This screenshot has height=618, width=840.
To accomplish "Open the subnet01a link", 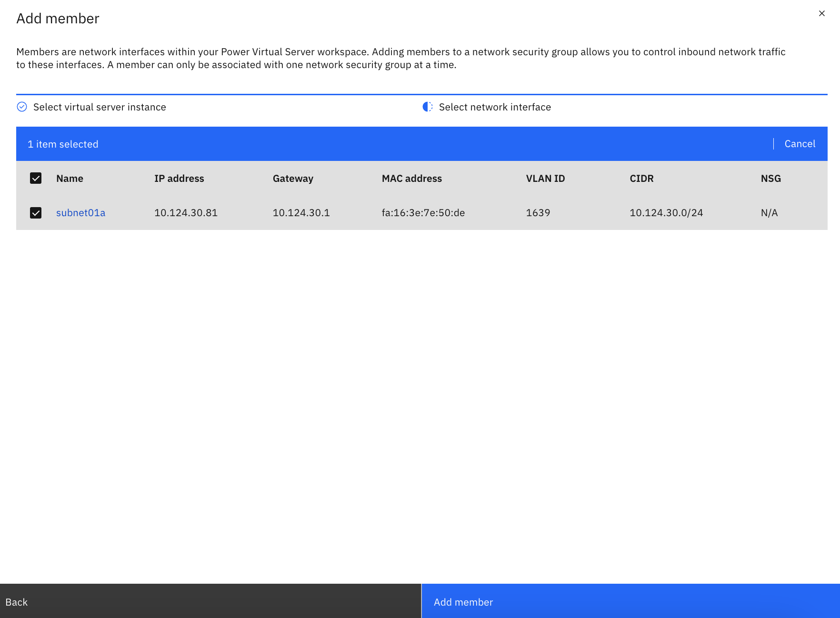I will pyautogui.click(x=80, y=212).
